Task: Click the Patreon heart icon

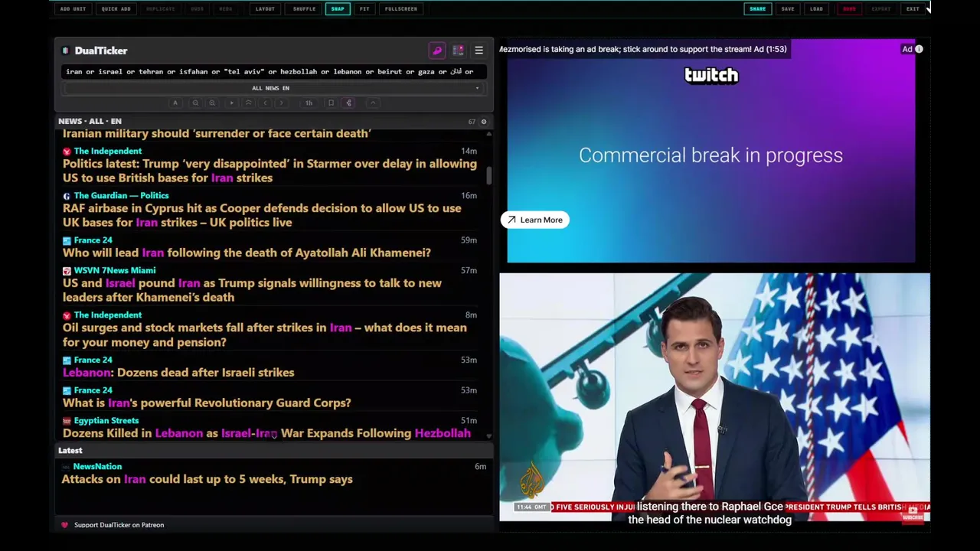Action: click(64, 525)
